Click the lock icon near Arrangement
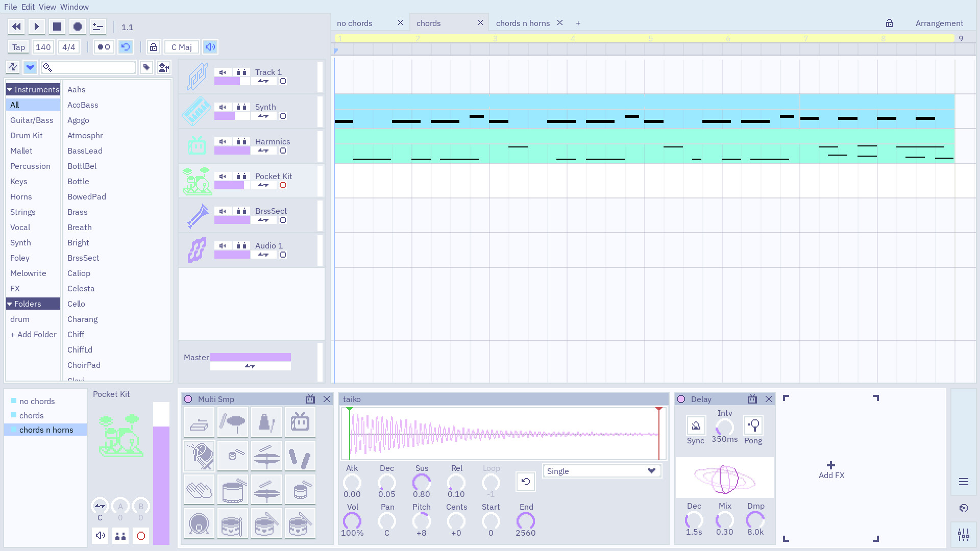The image size is (980, 551). coord(890,23)
